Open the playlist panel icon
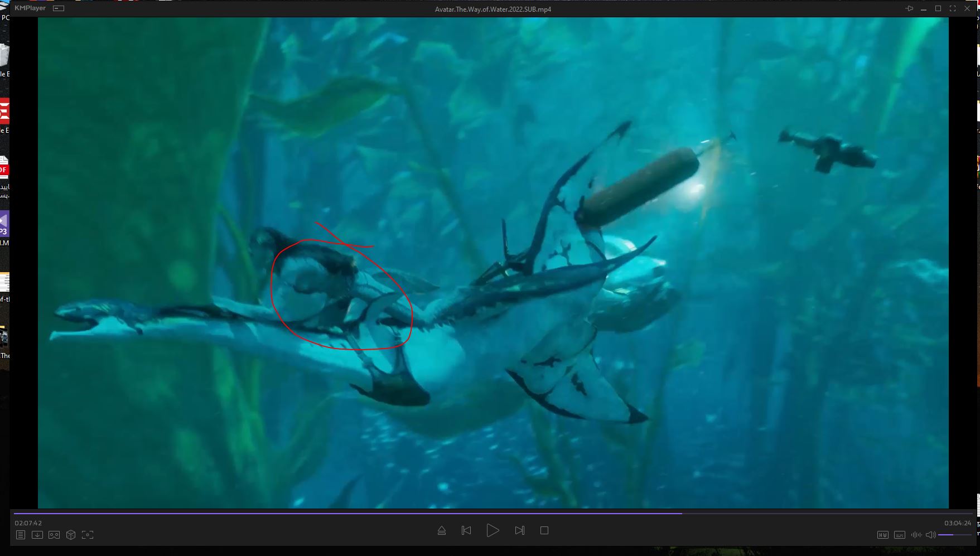 [21, 535]
